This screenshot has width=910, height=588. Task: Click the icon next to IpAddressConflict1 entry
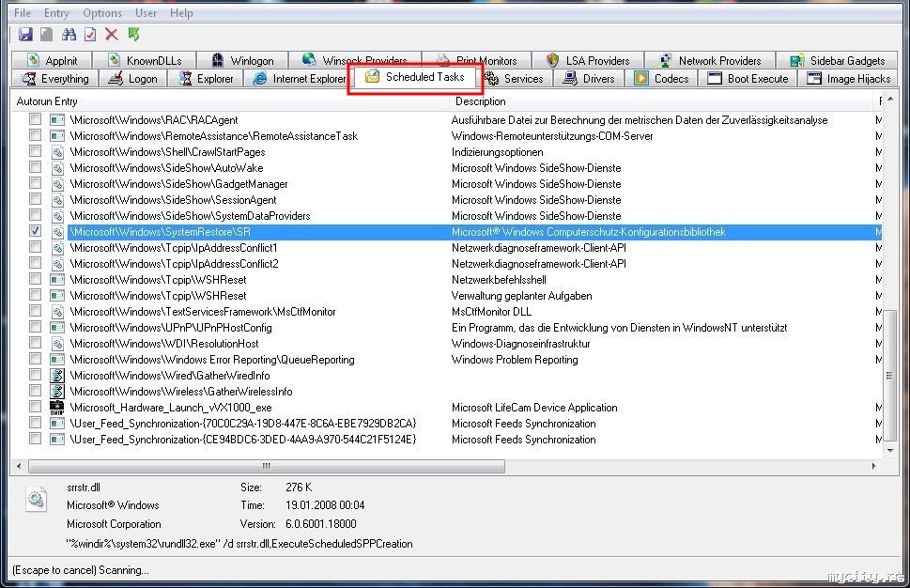click(57, 248)
